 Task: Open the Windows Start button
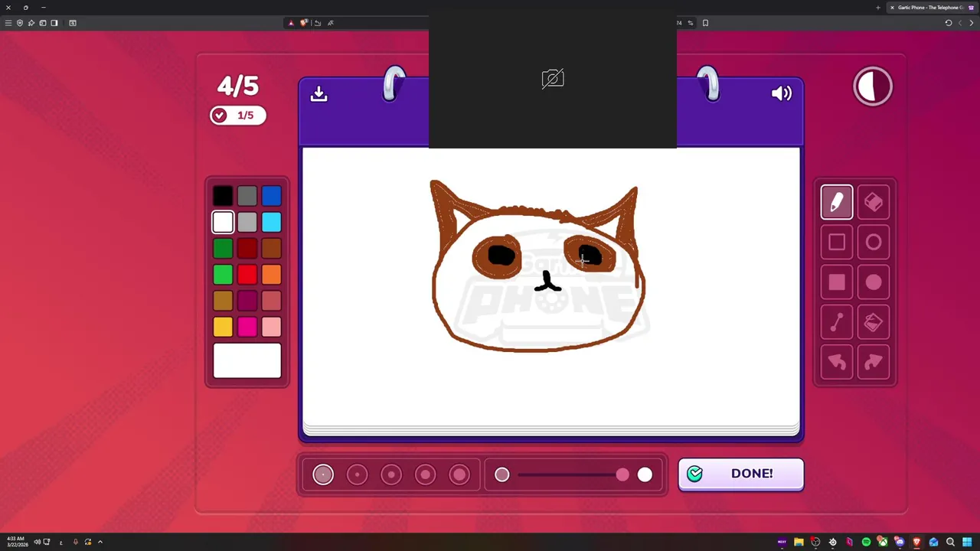tap(967, 542)
